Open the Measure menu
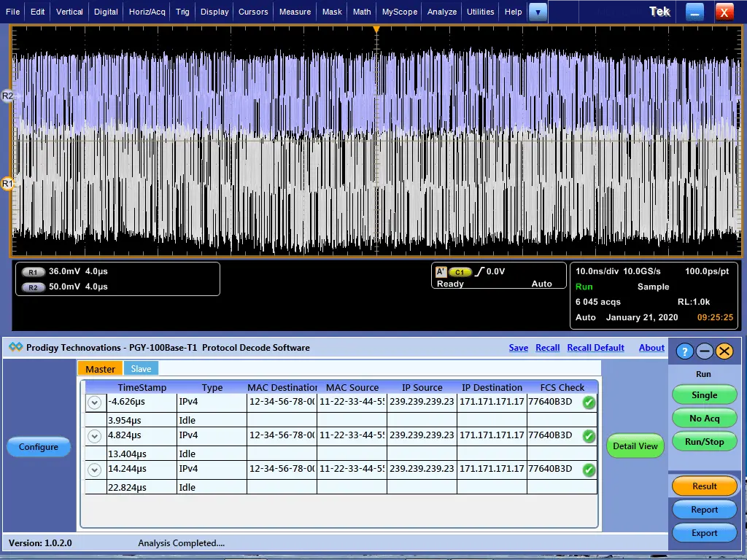This screenshot has height=560, width=747. coord(295,12)
